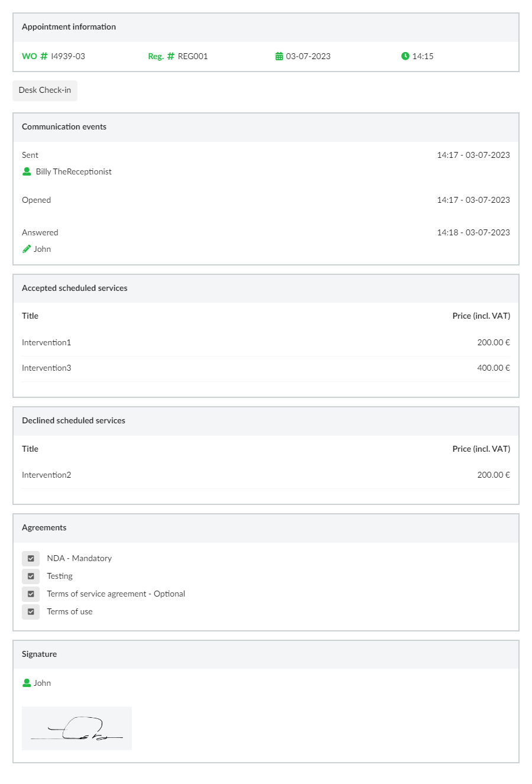Click the work order number I4939-03
Screen dimensions: 532x784
(68, 56)
